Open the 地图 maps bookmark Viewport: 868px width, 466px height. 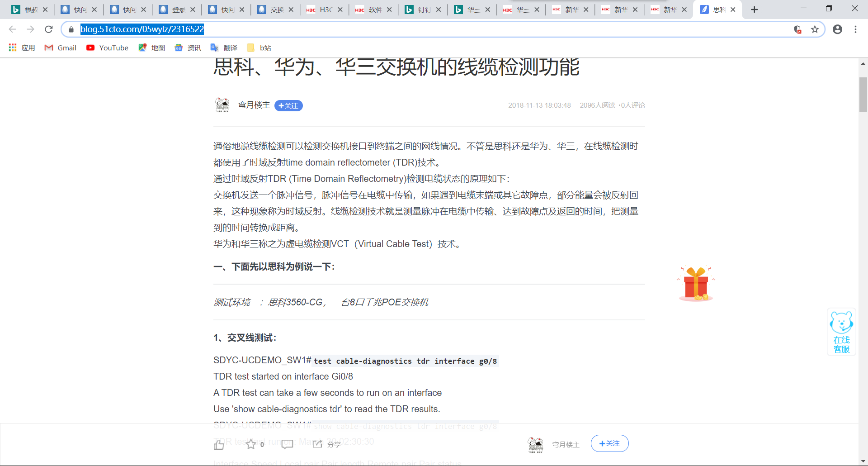coord(151,48)
